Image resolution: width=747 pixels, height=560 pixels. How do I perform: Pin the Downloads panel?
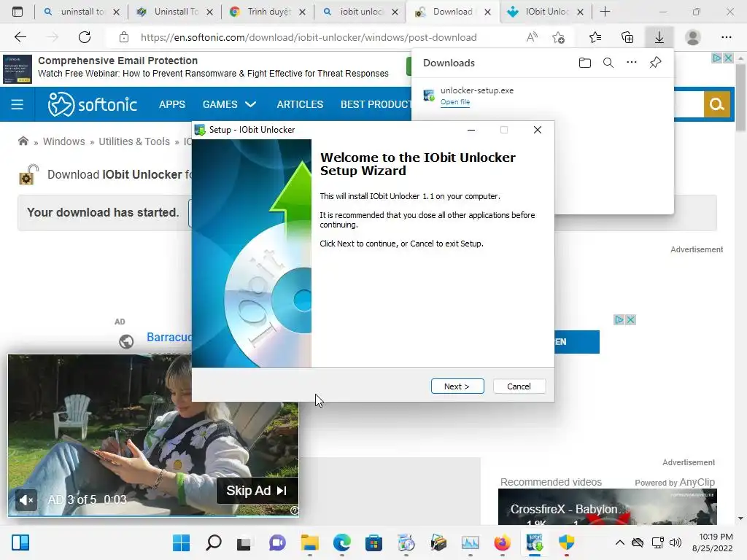pos(656,63)
